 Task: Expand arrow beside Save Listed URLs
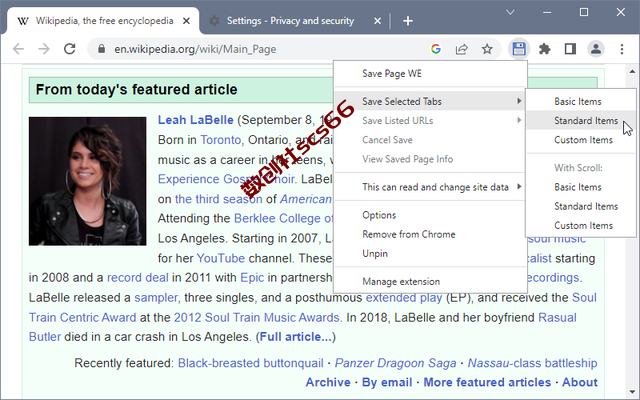519,120
